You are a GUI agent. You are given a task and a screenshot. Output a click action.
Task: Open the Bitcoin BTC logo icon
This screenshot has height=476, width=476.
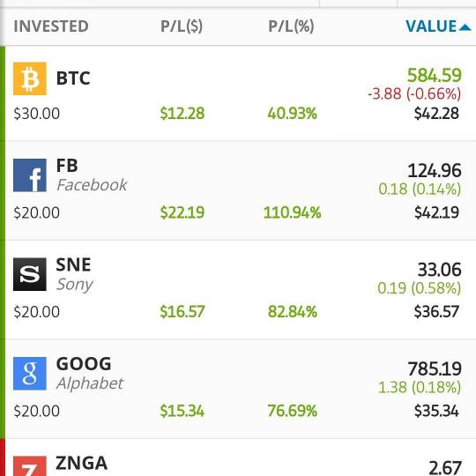[x=30, y=78]
